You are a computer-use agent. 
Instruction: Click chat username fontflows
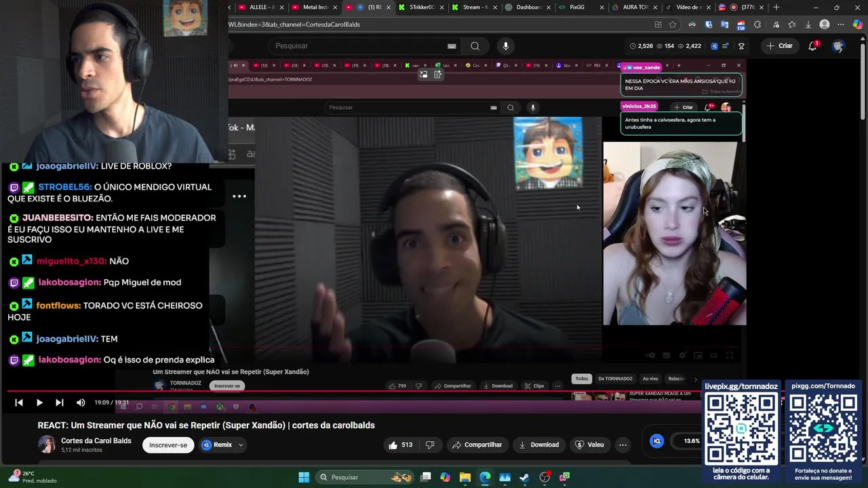tap(58, 306)
